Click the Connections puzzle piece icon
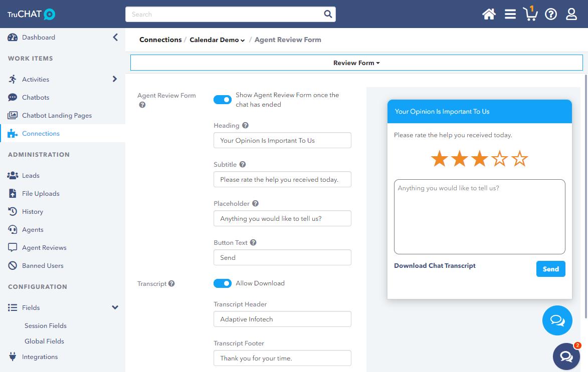The width and height of the screenshot is (588, 372). point(13,133)
